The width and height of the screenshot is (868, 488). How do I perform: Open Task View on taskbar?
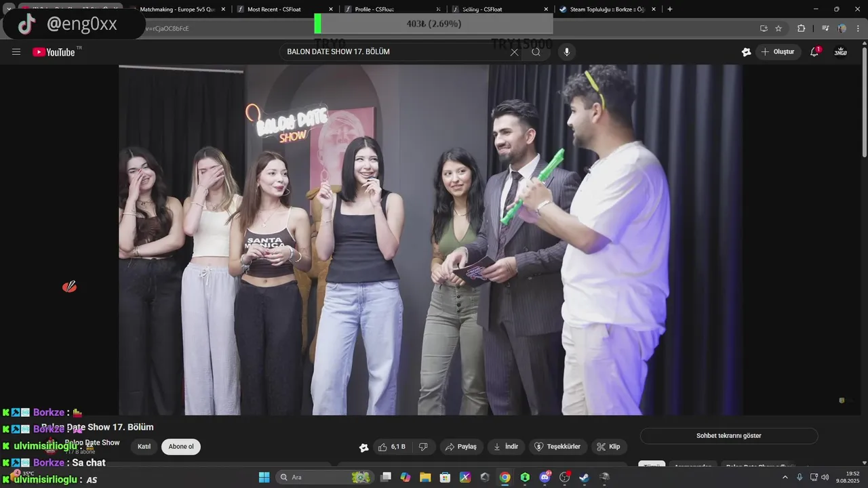(x=386, y=477)
